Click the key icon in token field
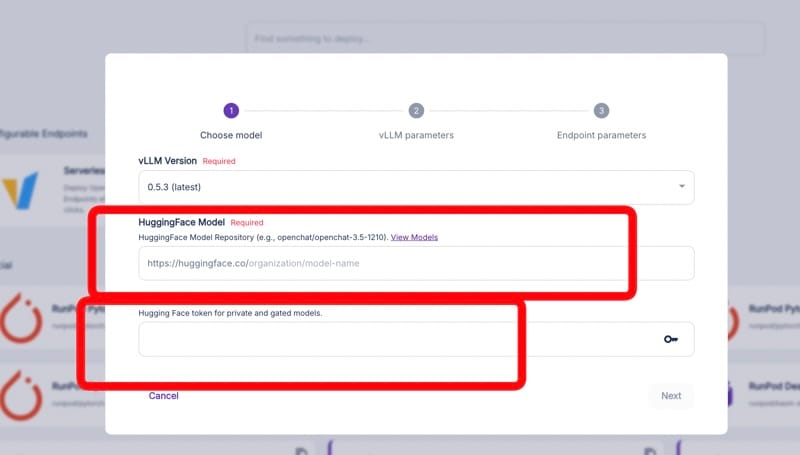 tap(671, 339)
